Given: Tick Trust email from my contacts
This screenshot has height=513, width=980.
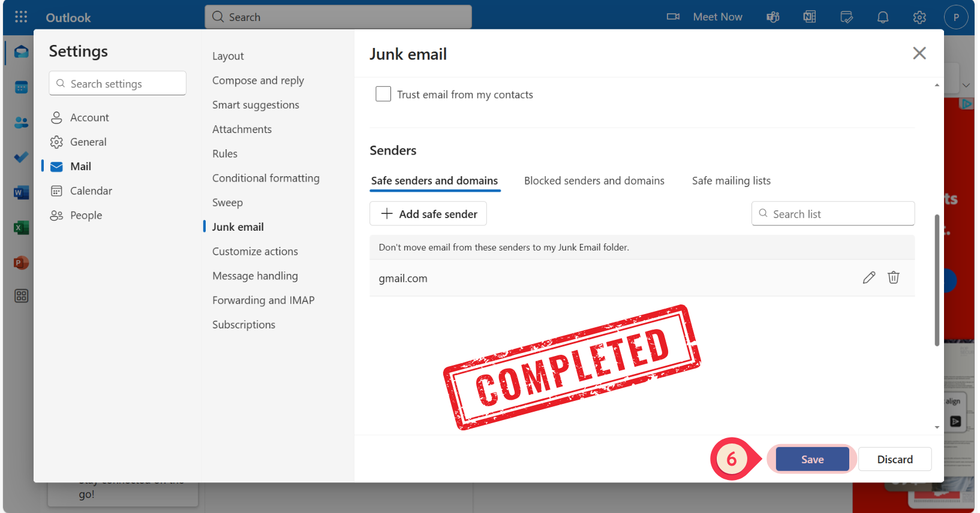Looking at the screenshot, I should coord(383,94).
